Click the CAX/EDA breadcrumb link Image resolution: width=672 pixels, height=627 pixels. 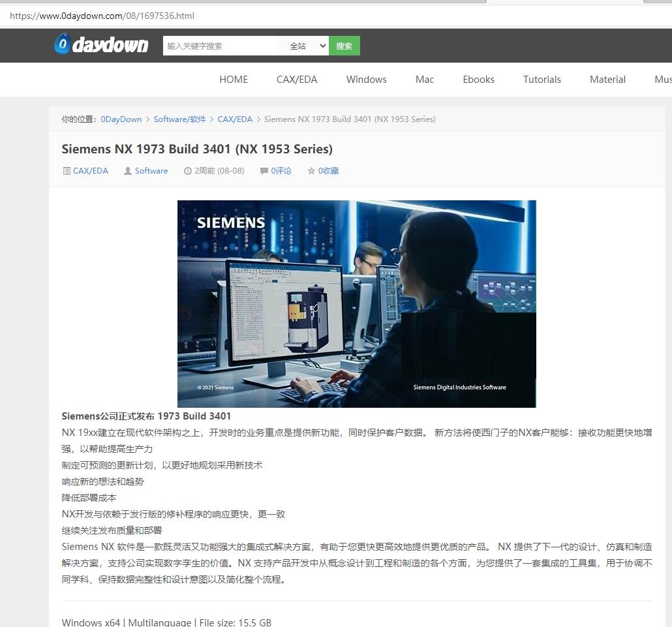(x=235, y=119)
